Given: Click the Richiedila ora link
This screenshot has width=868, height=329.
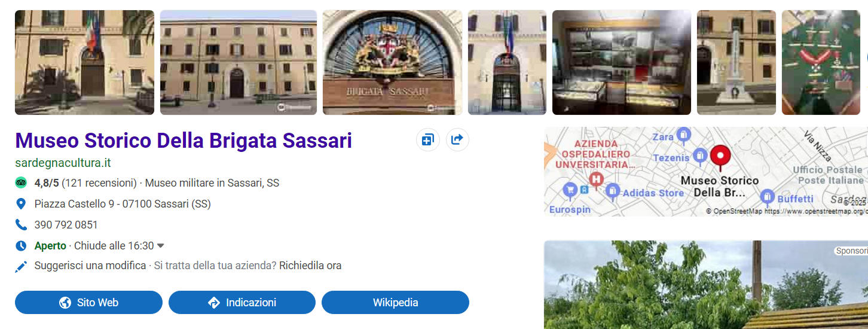Looking at the screenshot, I should pyautogui.click(x=310, y=266).
